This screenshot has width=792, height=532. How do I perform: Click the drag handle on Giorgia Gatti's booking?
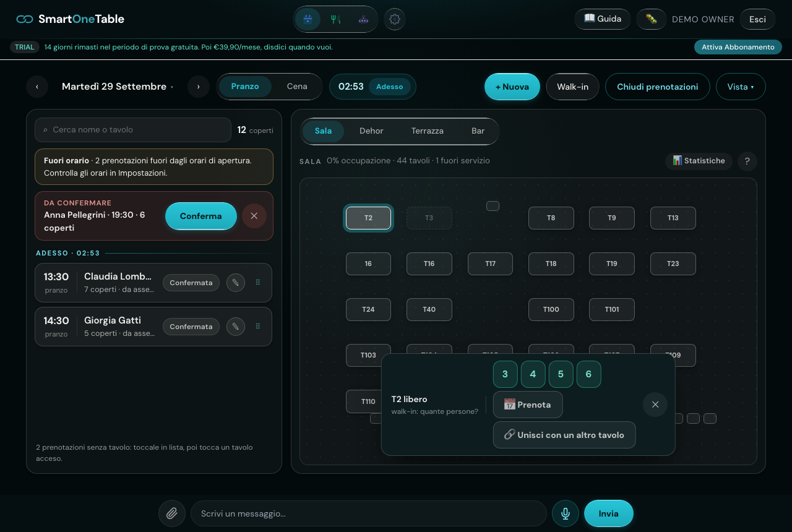(x=258, y=327)
